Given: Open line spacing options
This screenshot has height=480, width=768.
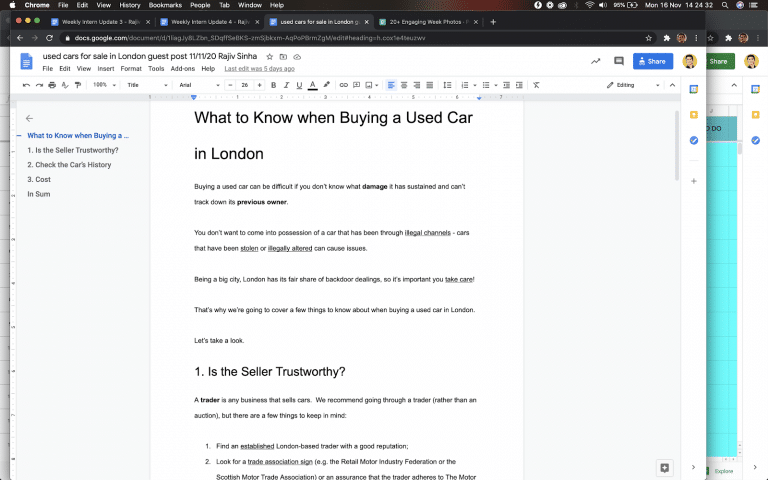Looking at the screenshot, I should tap(447, 85).
